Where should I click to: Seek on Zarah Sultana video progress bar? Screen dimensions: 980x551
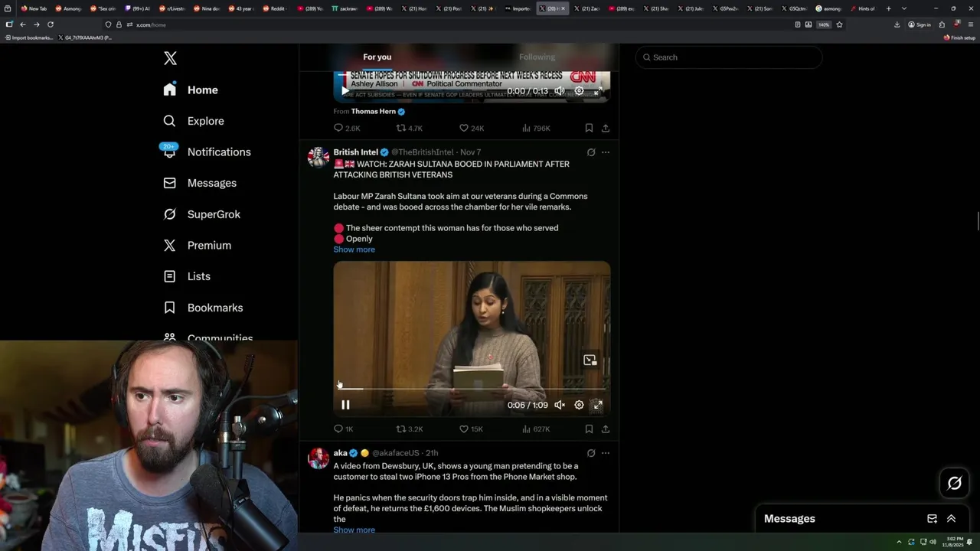point(472,389)
